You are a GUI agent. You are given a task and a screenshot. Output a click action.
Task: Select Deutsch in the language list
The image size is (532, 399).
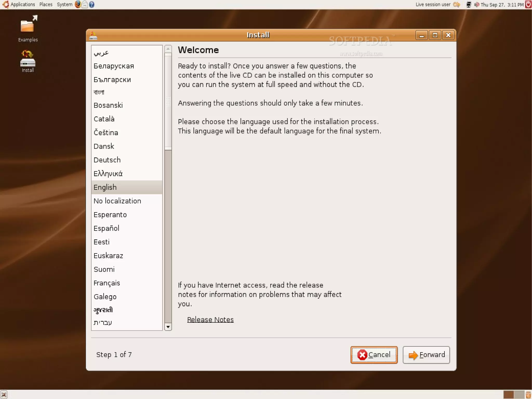coord(107,160)
